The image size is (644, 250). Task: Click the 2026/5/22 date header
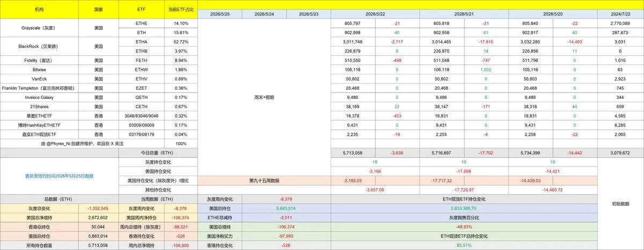pos(375,14)
